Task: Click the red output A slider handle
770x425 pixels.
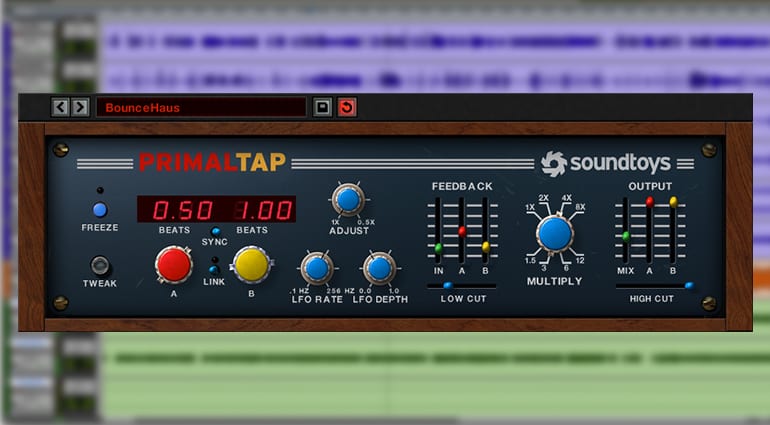Action: tap(650, 201)
